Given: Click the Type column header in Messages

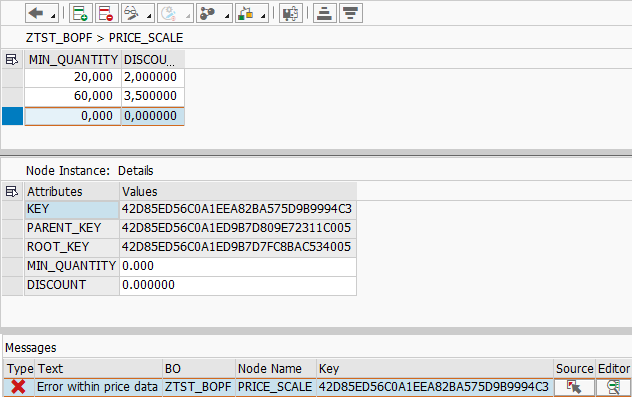Looking at the screenshot, I should point(20,369).
